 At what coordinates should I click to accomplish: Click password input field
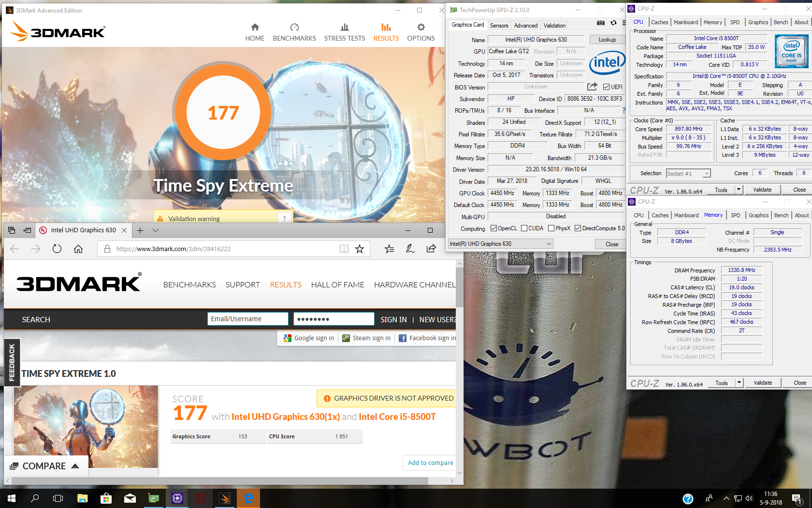point(334,319)
